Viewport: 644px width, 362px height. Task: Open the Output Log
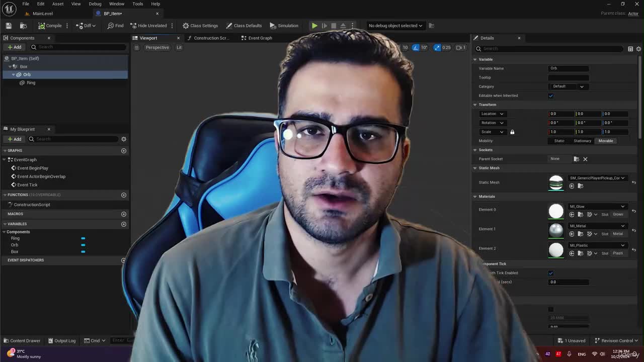pos(61,340)
